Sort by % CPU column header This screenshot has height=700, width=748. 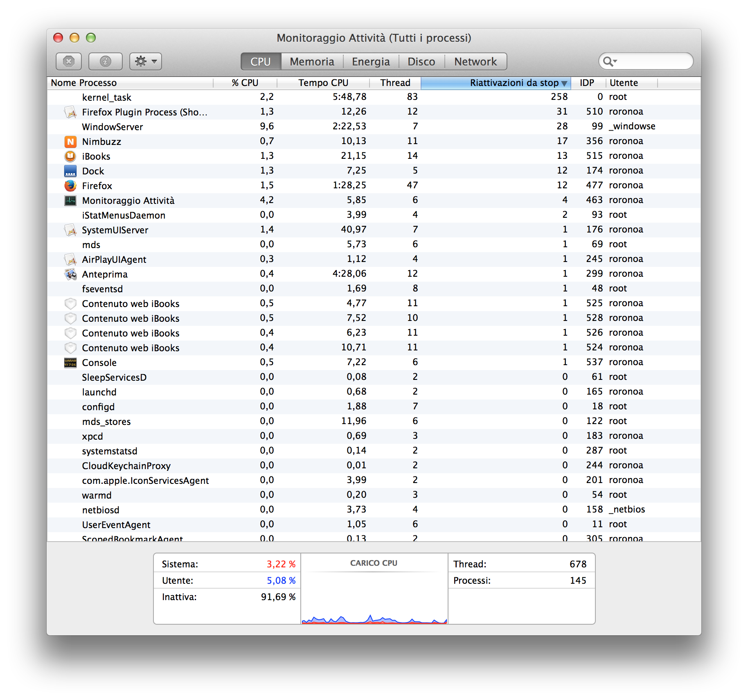coord(245,83)
